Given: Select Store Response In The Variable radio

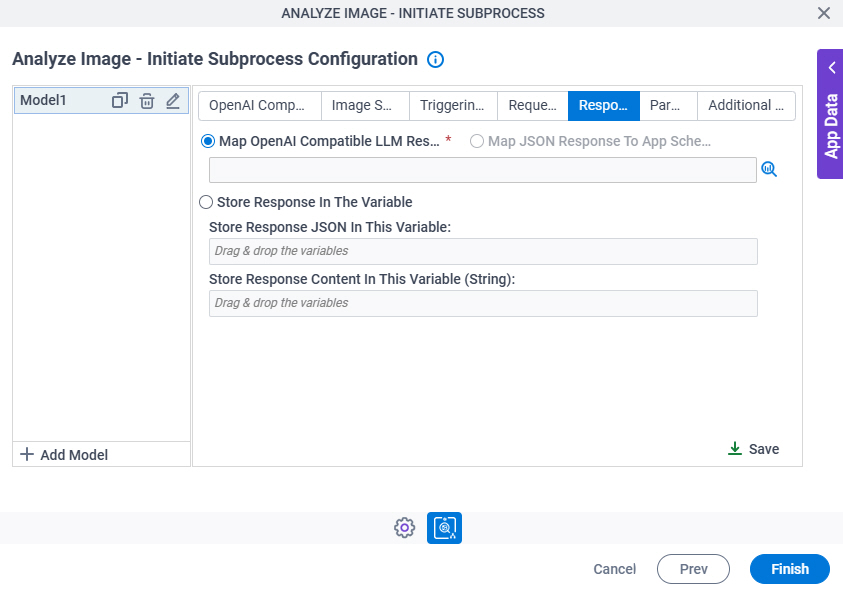Looking at the screenshot, I should 206,202.
